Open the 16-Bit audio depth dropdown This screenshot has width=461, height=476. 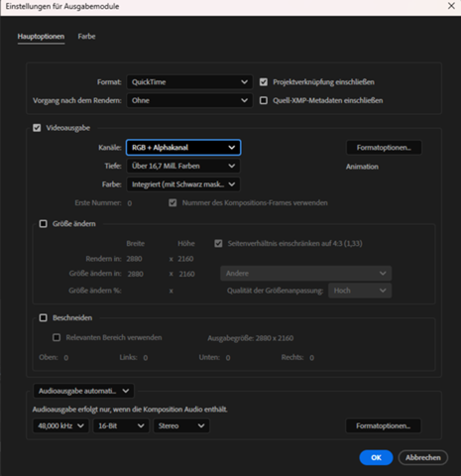pos(121,425)
